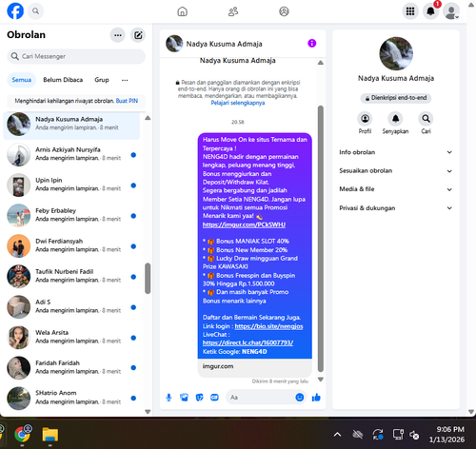This screenshot has height=449, width=476.
Task: Click Nadya Kusuma Admaja header avatar
Action: [174, 44]
